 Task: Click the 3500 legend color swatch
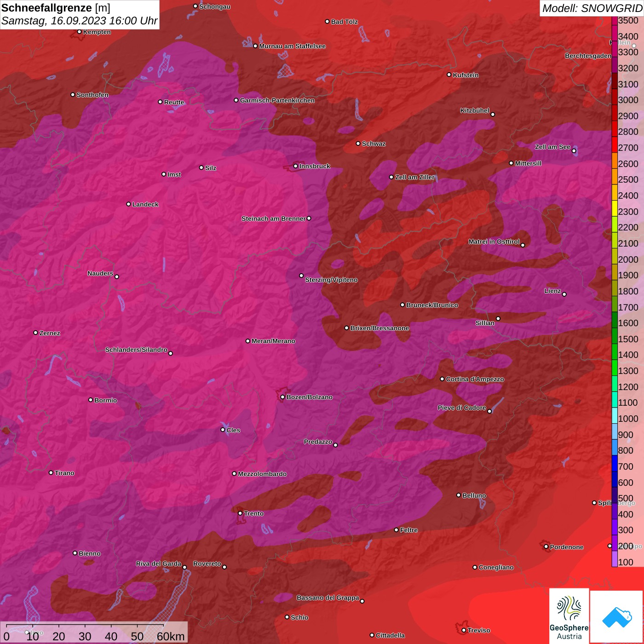(x=614, y=21)
